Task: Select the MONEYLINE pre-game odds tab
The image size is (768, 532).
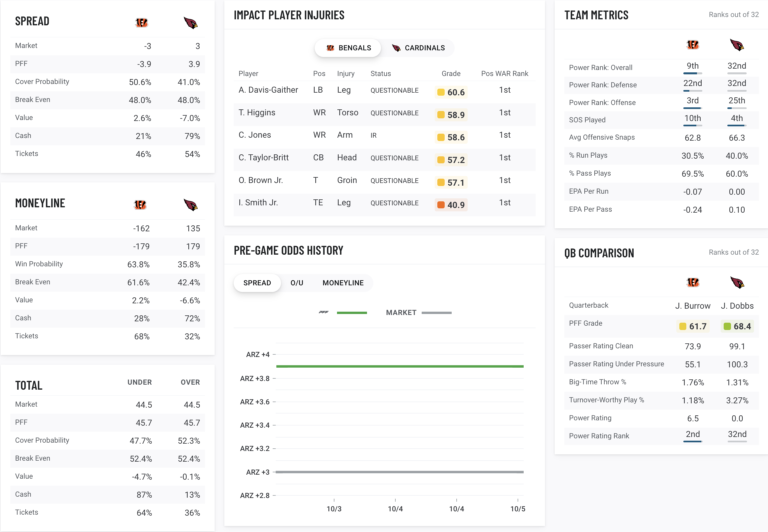Action: (x=343, y=283)
